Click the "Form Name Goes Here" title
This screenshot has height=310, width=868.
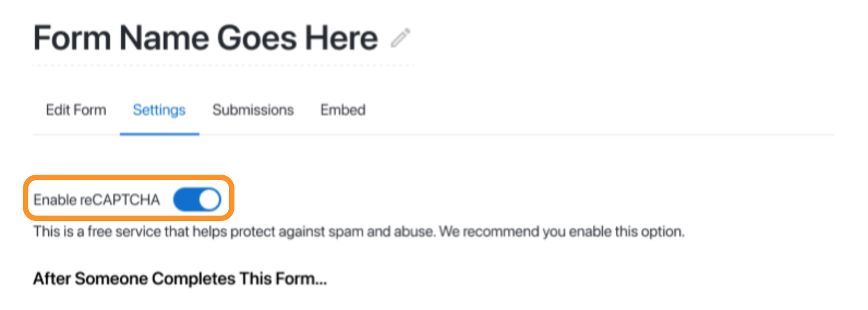coord(206,38)
